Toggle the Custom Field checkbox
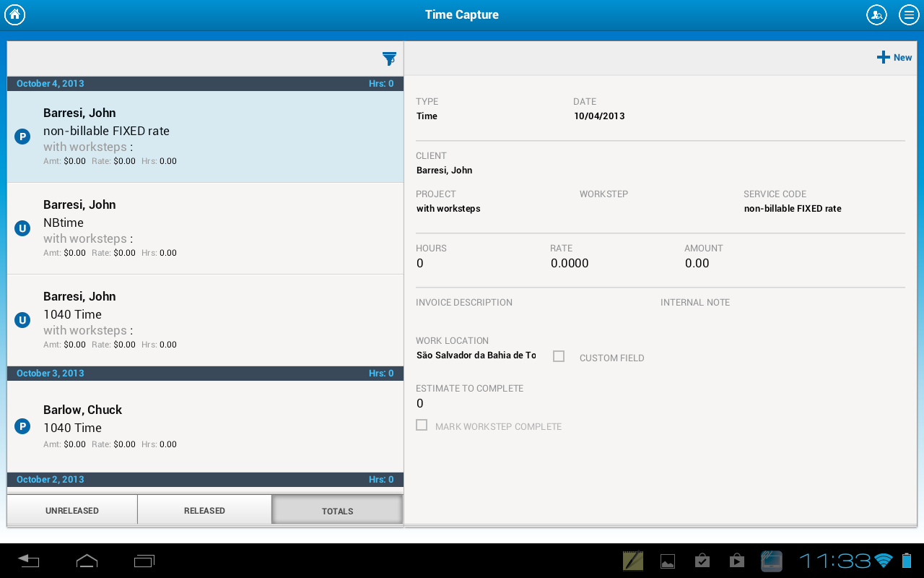This screenshot has width=924, height=578. 559,356
